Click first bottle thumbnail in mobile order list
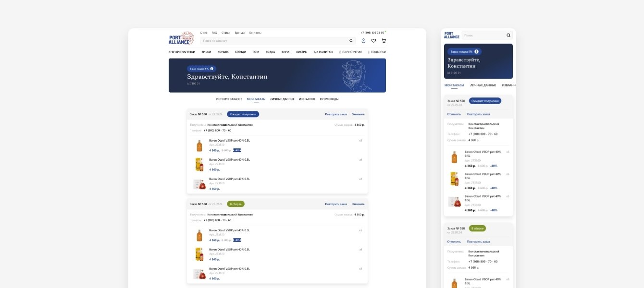Viewport: 644px width, 288px height. pyautogui.click(x=454, y=157)
